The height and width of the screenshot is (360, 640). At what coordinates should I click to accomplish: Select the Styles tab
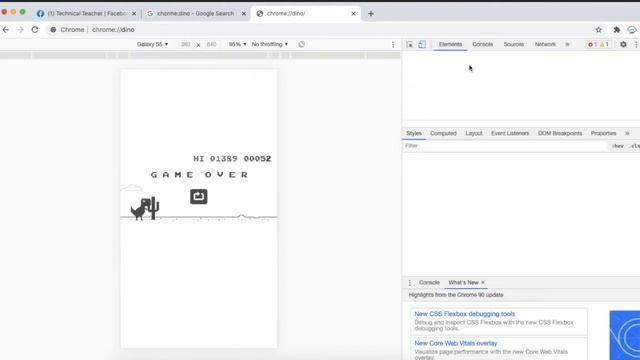pyautogui.click(x=413, y=133)
